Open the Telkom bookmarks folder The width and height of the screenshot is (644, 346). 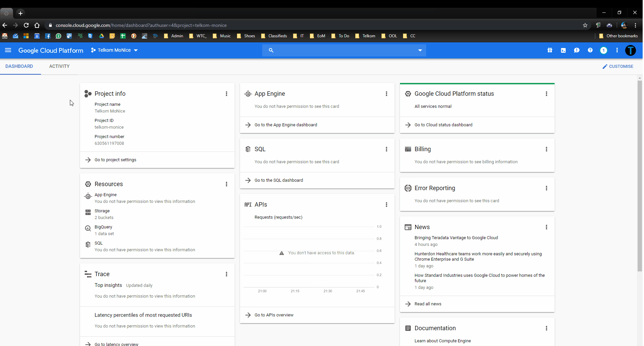pyautogui.click(x=365, y=36)
